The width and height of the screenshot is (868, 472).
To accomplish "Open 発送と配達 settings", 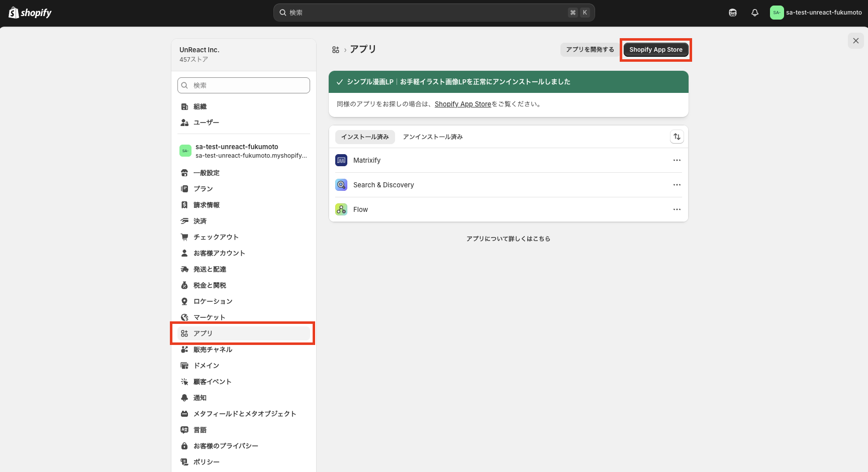I will (x=244, y=269).
